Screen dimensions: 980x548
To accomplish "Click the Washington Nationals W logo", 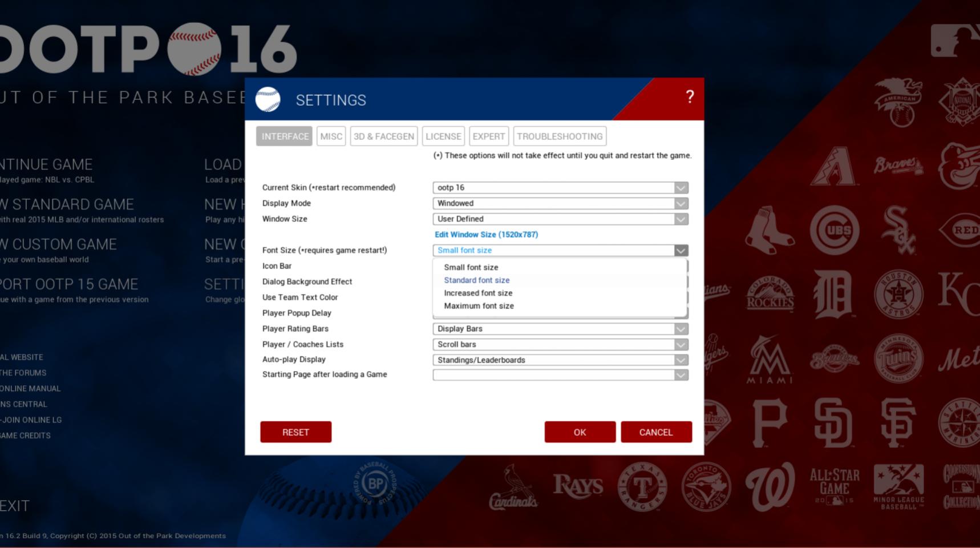I will point(770,487).
